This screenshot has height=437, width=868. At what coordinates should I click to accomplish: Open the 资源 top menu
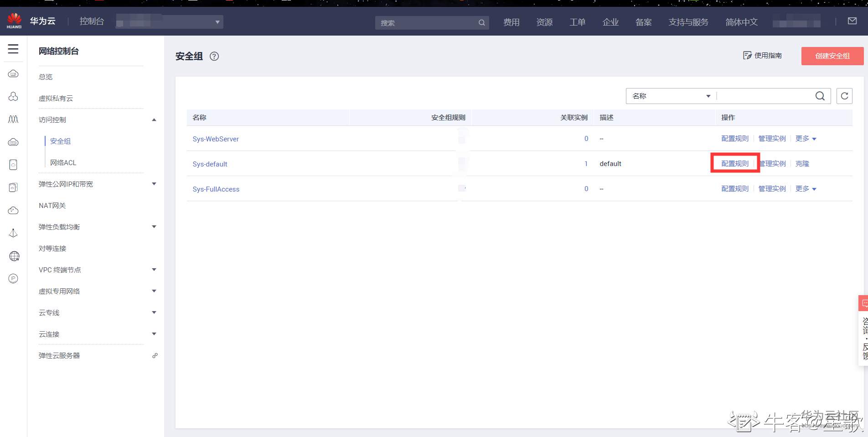[544, 22]
